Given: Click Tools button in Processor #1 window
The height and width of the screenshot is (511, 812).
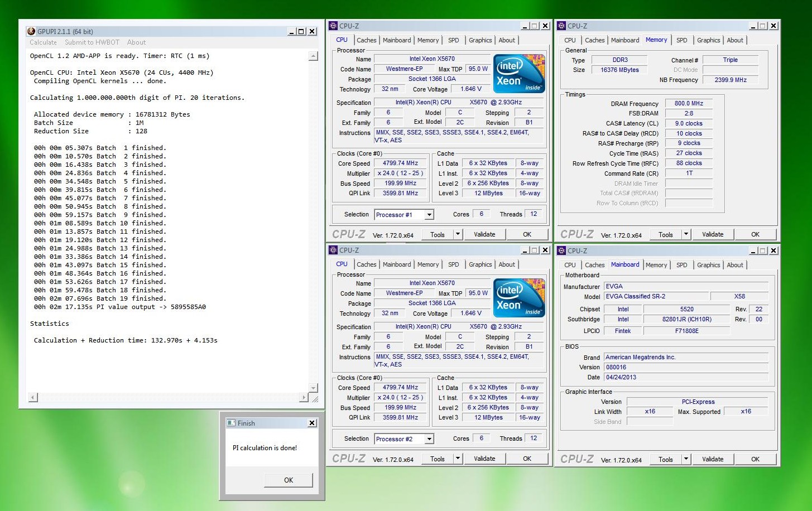Looking at the screenshot, I should pos(438,234).
